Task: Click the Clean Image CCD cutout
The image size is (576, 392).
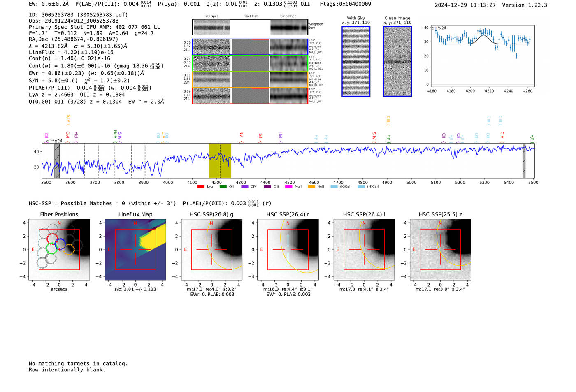Action: coord(397,61)
